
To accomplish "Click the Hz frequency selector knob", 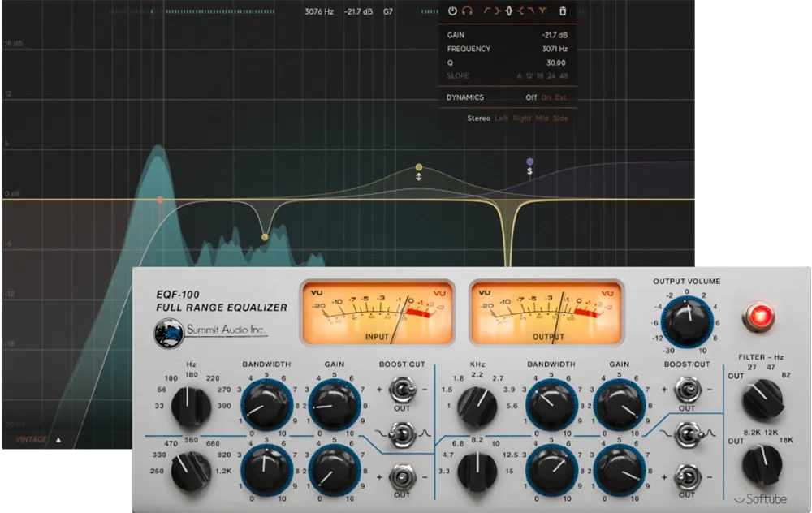I will pyautogui.click(x=191, y=407).
